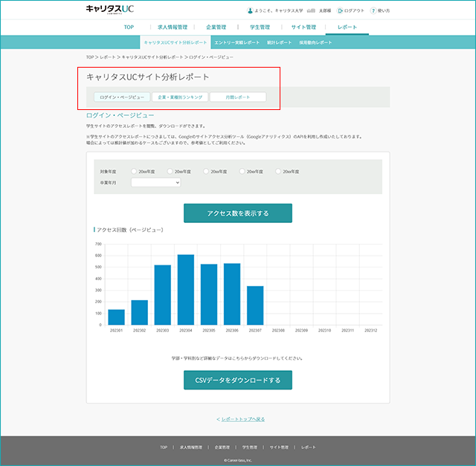
Task: Select the first 20xx年度 radio button
Action: (x=134, y=171)
